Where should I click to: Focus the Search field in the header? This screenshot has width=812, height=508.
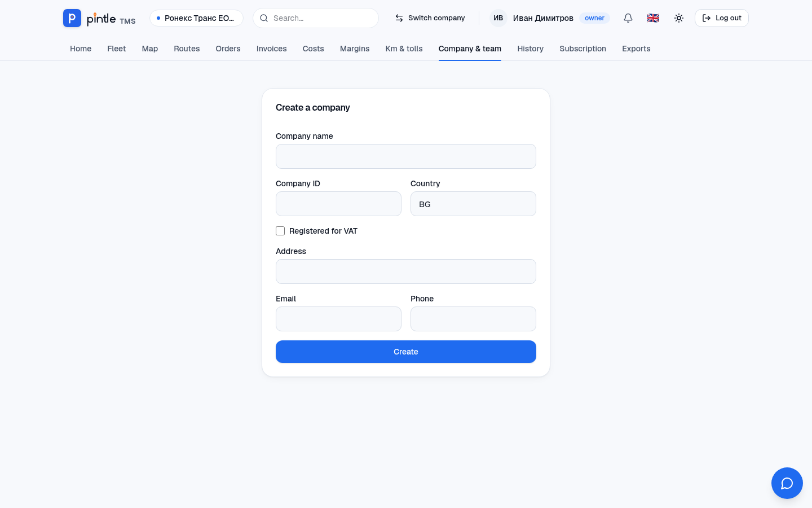point(316,18)
